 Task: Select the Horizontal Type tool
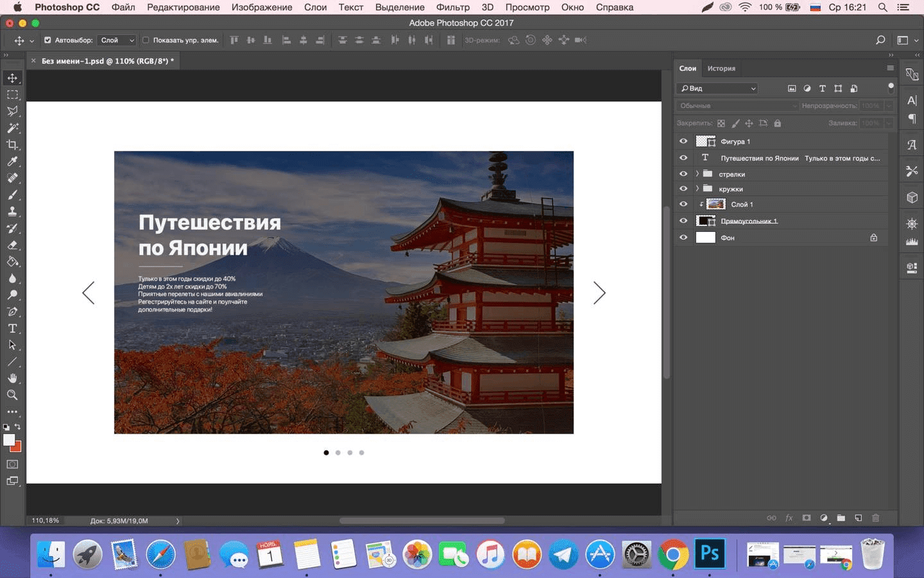pyautogui.click(x=12, y=328)
